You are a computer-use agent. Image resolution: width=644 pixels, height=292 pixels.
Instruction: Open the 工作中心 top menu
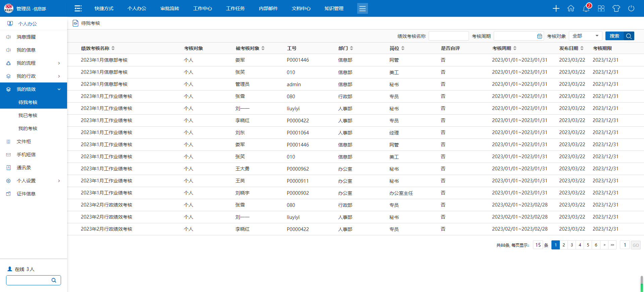pos(203,8)
